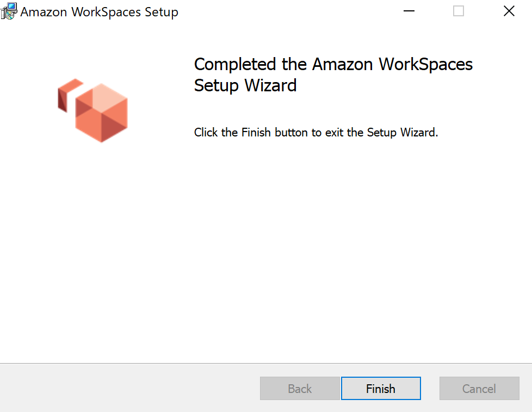Select the highlighted default Finish button
The width and height of the screenshot is (532, 412).
tap(381, 388)
